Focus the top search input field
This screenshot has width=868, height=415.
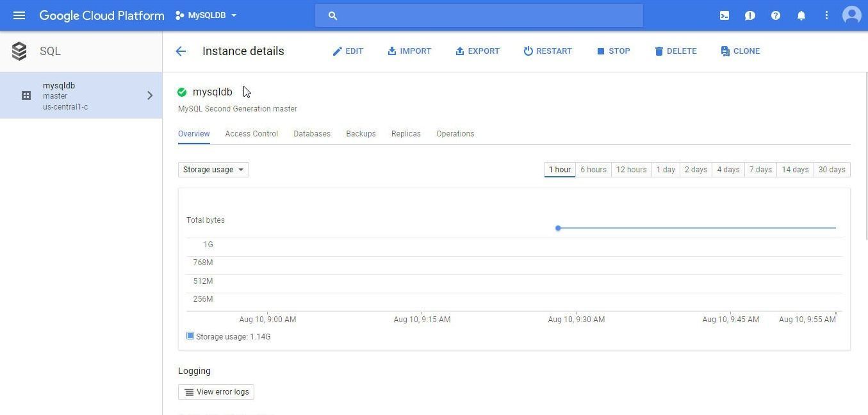pos(479,15)
